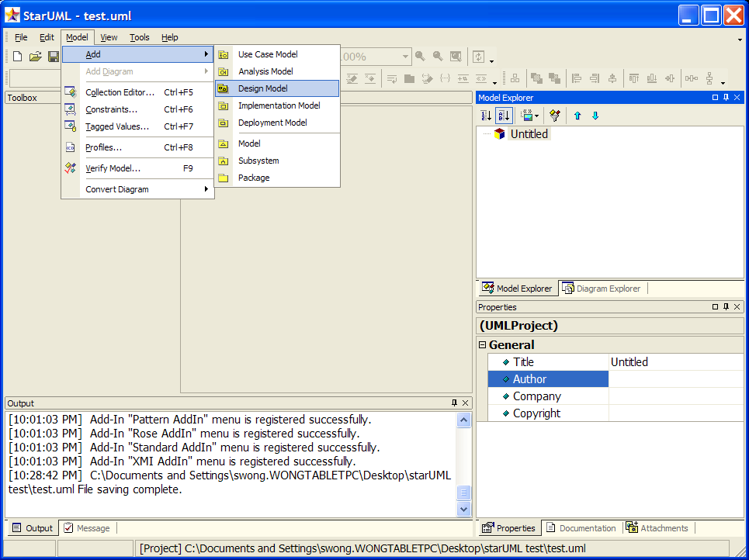This screenshot has height=560, width=749.
Task: Open the View menu
Action: click(x=109, y=37)
